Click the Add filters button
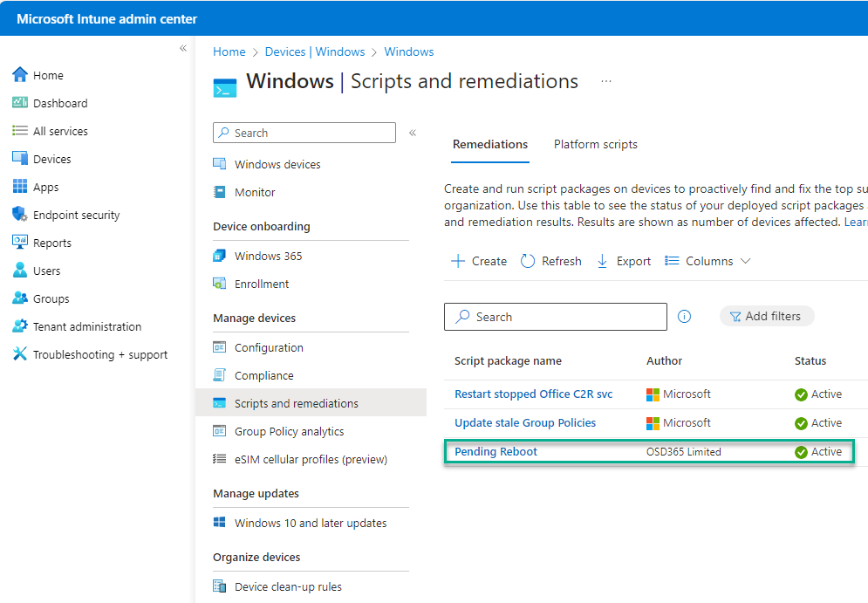 tap(767, 316)
